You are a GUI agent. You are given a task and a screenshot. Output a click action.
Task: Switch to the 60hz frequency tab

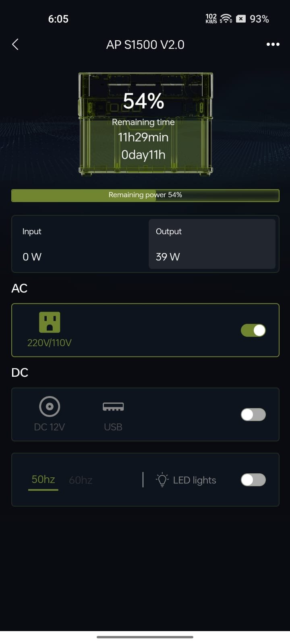point(81,480)
